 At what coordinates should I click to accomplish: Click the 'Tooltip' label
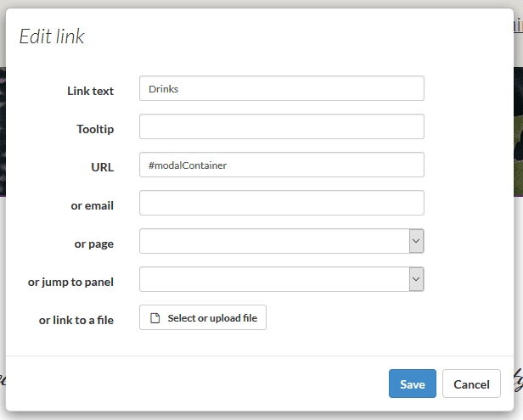coord(95,129)
